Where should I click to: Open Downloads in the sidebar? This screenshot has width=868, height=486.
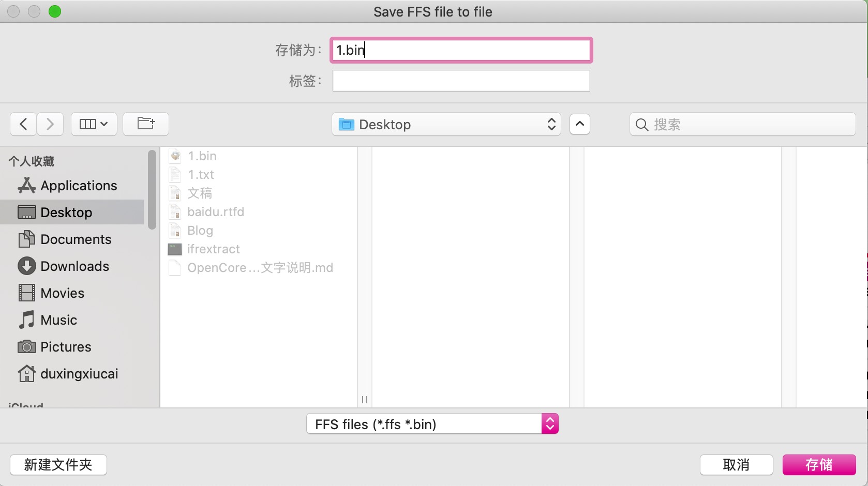click(72, 266)
